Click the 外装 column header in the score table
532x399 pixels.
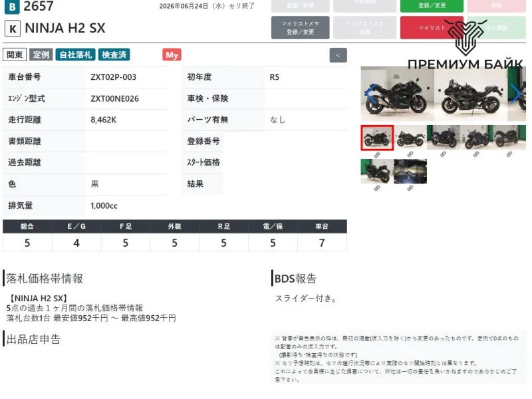coord(174,227)
